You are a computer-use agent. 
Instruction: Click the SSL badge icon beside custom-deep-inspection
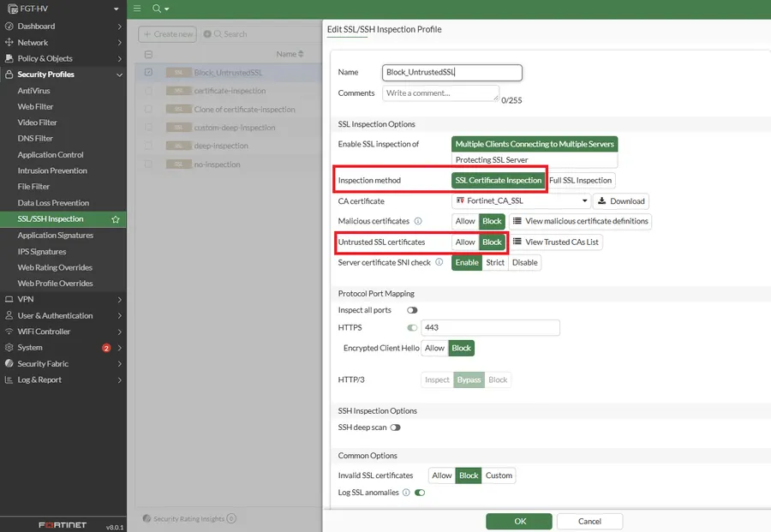click(x=178, y=128)
